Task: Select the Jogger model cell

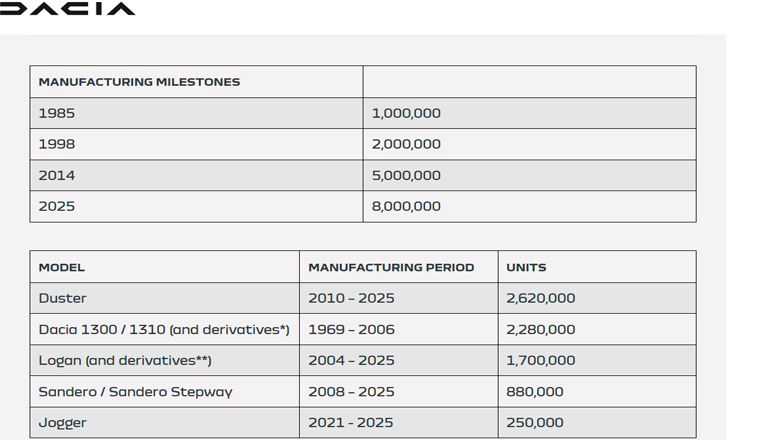Action: click(x=63, y=422)
